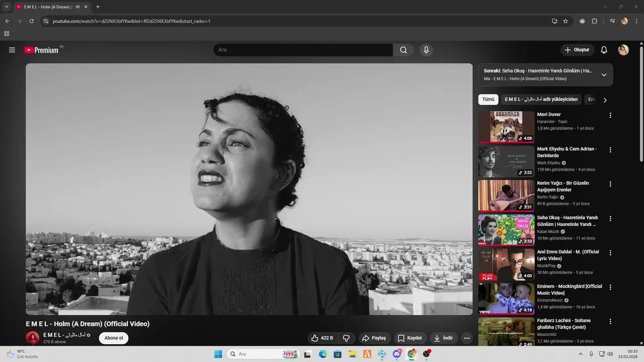Open taskbar volume control

click(x=611, y=354)
